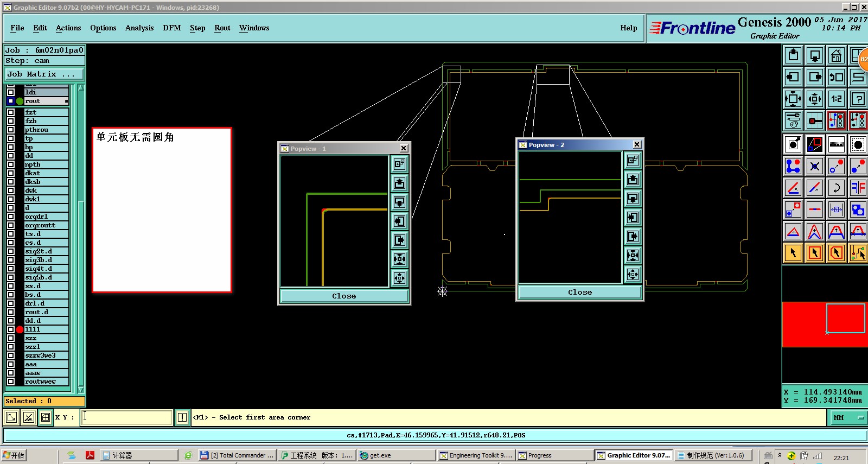Click the green color dot of rout layer
This screenshot has height=464, width=868.
tap(20, 101)
